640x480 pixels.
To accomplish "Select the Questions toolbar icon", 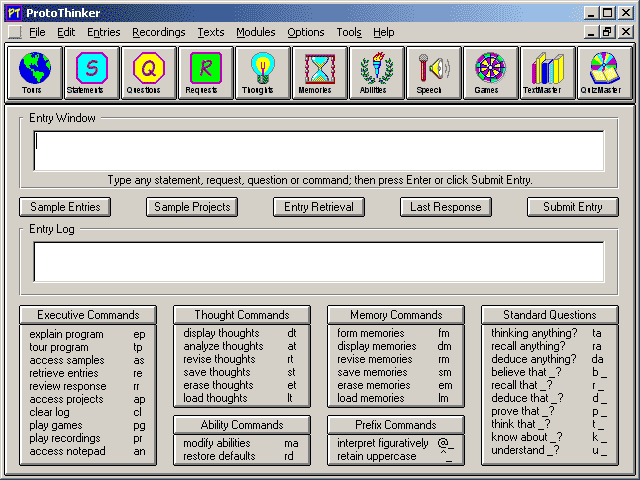I will tap(149, 73).
